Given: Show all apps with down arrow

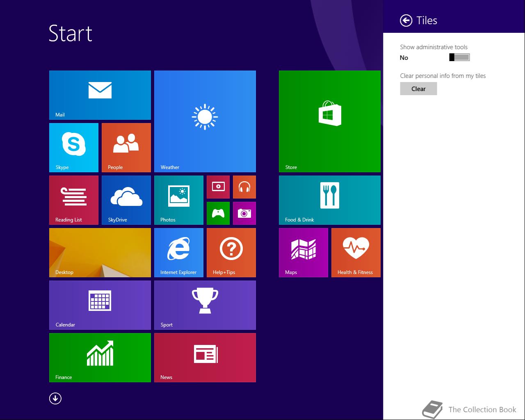Looking at the screenshot, I should click(55, 398).
